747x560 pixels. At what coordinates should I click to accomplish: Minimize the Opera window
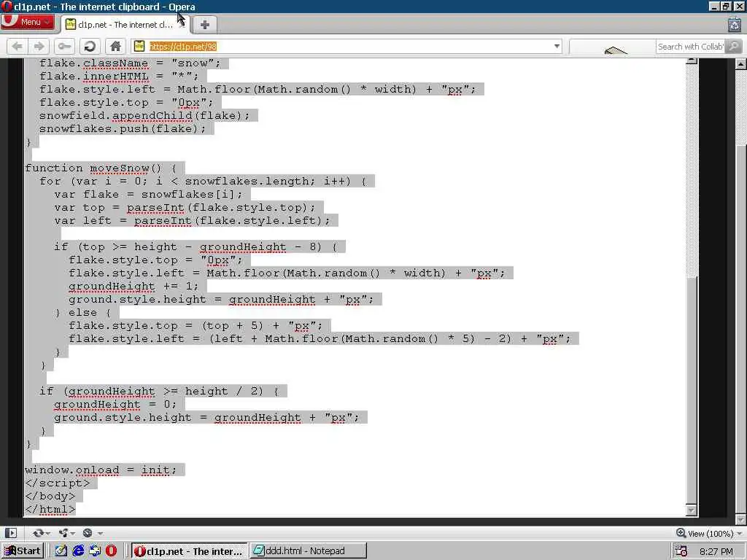coord(713,6)
